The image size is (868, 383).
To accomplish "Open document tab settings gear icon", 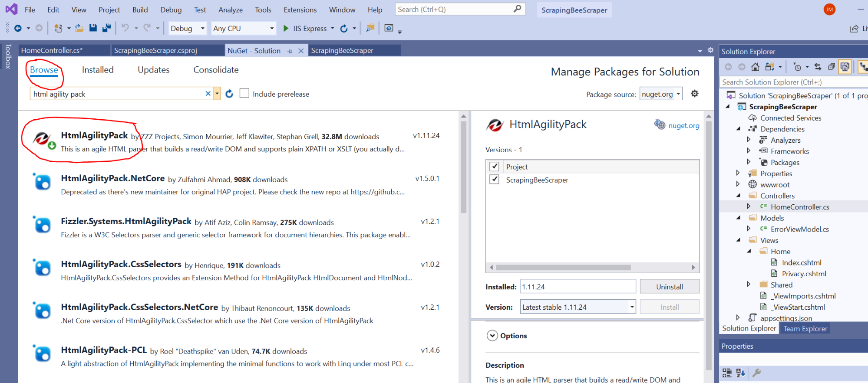I will click(x=710, y=50).
